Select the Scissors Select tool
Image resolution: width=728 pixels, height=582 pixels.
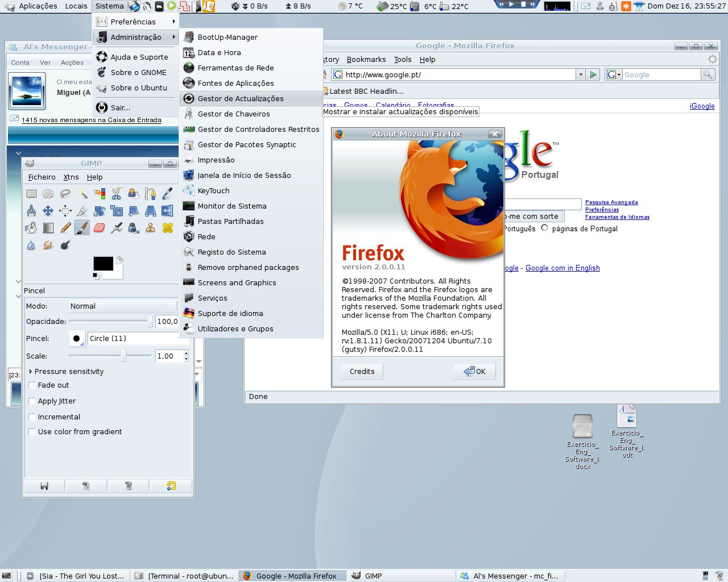117,194
